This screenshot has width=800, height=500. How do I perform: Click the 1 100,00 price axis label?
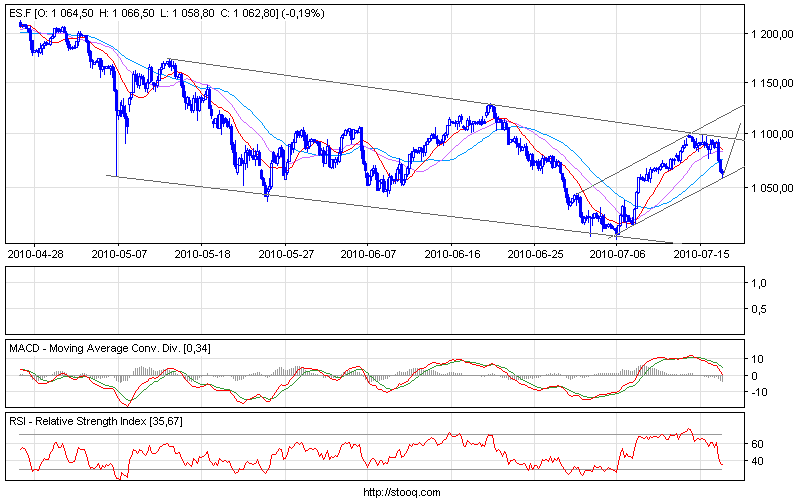pyautogui.click(x=772, y=134)
